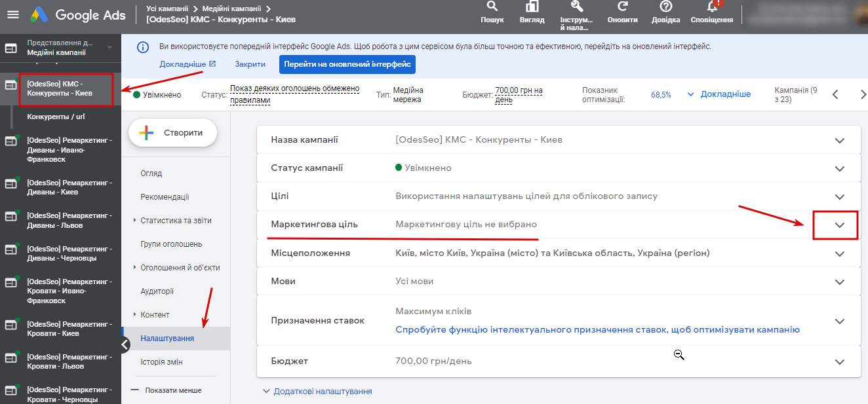Click the Медійні кампанії view icon
The image size is (868, 404).
pyautogui.click(x=10, y=48)
